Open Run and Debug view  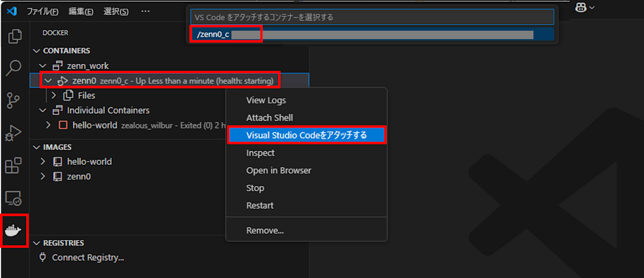pos(13,133)
